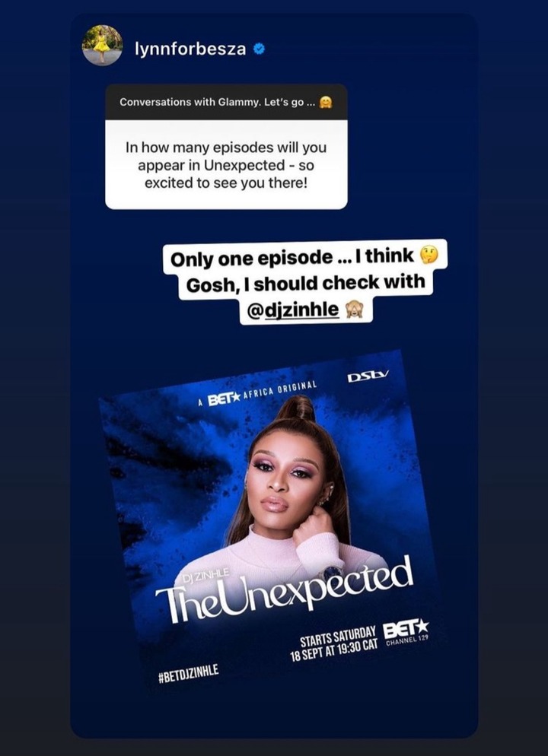This screenshot has width=548, height=756.
Task: Click the thinking face emoji
Action: 429,256
